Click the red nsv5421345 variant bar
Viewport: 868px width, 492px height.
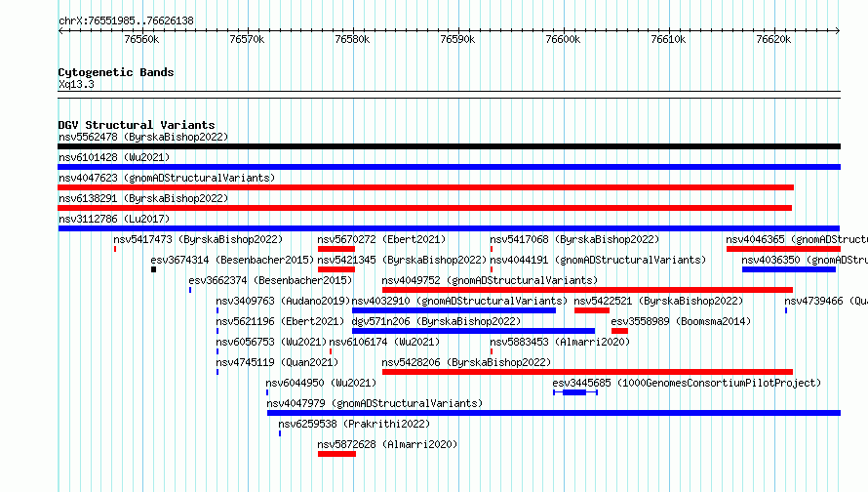coord(336,269)
